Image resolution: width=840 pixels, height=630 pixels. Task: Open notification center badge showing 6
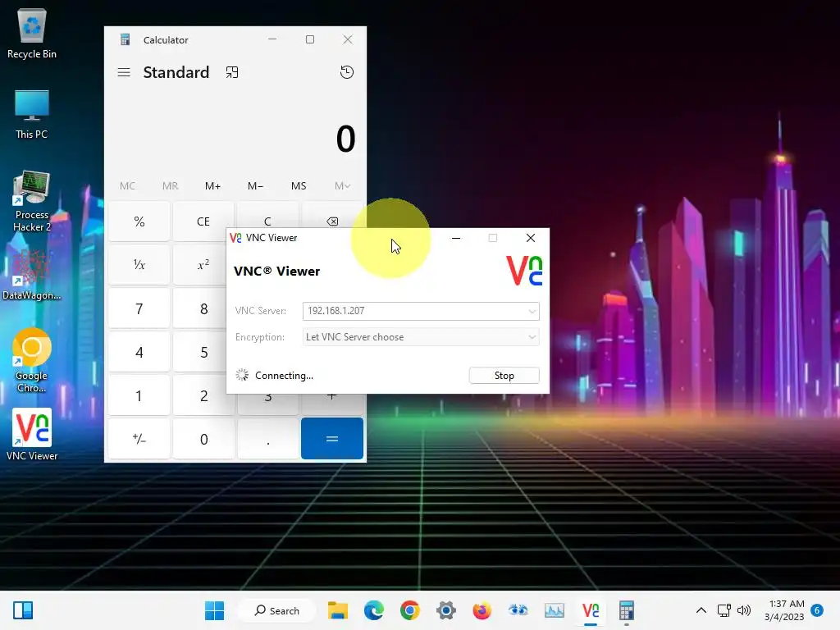[x=817, y=610]
